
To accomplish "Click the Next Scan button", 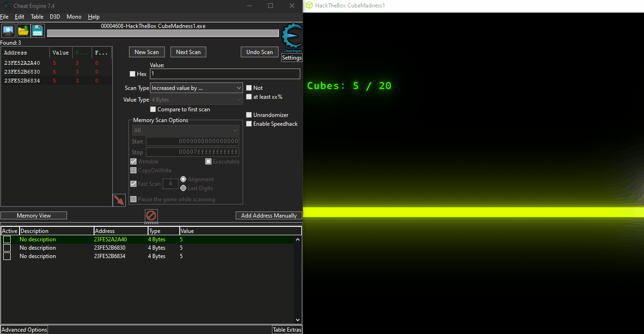I will (x=188, y=52).
